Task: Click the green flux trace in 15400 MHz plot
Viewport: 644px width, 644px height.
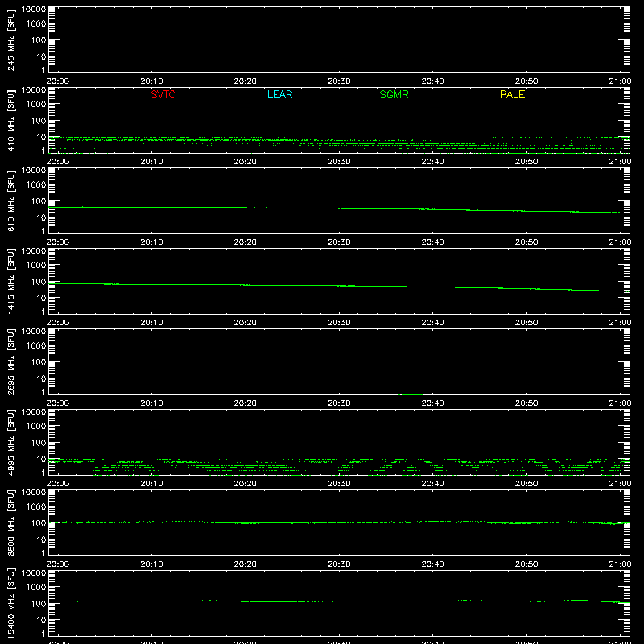Action: coord(339,601)
